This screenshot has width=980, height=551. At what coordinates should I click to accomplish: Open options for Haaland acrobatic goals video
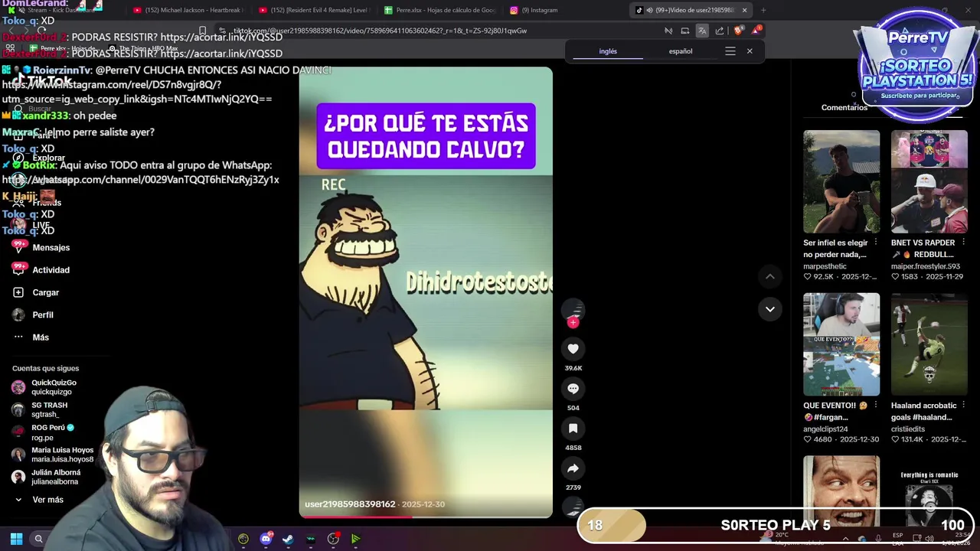tap(963, 406)
